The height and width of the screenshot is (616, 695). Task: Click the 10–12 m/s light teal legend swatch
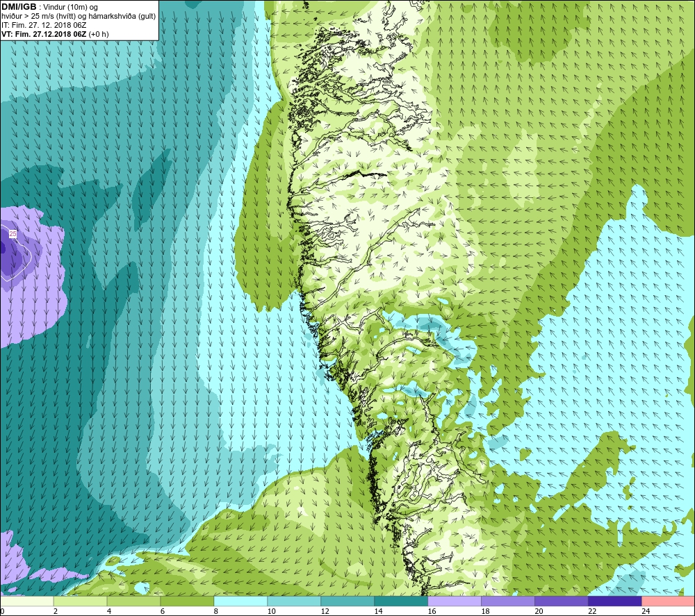click(294, 601)
